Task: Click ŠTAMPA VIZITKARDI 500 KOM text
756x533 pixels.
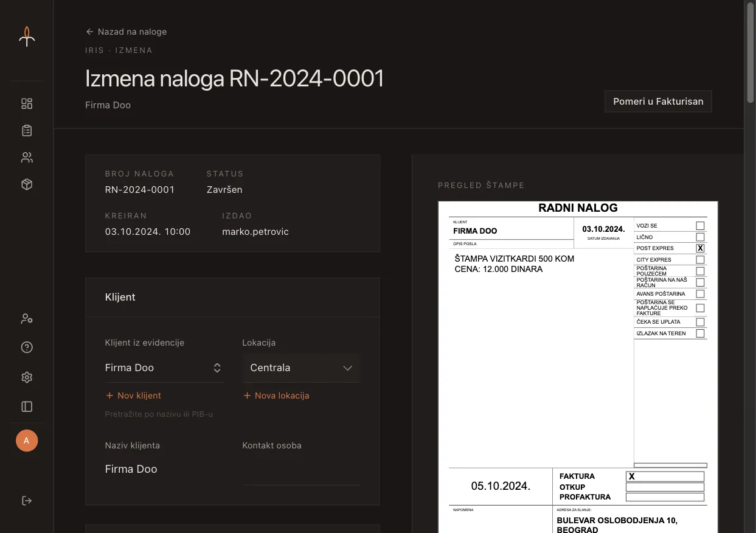Action: [x=515, y=259]
